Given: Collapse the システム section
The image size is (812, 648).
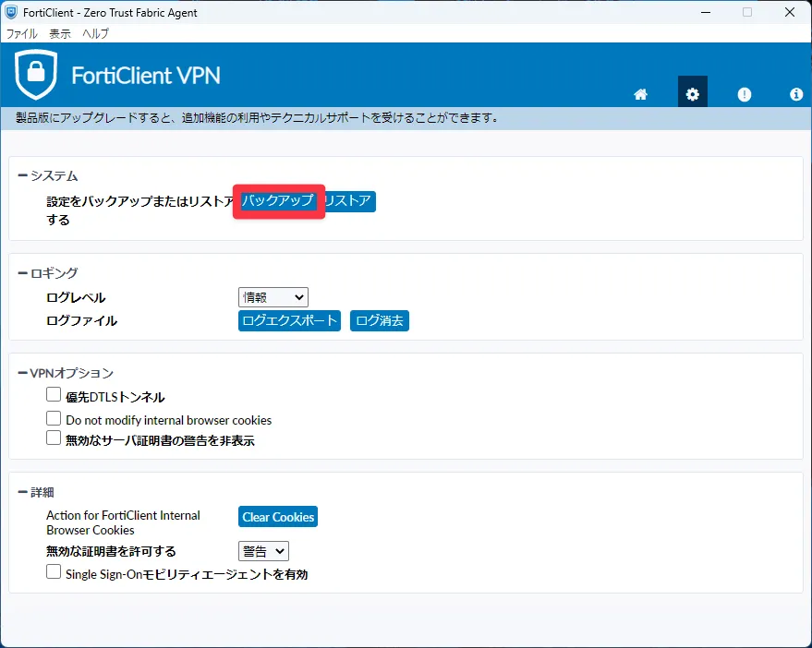Looking at the screenshot, I should tap(22, 175).
